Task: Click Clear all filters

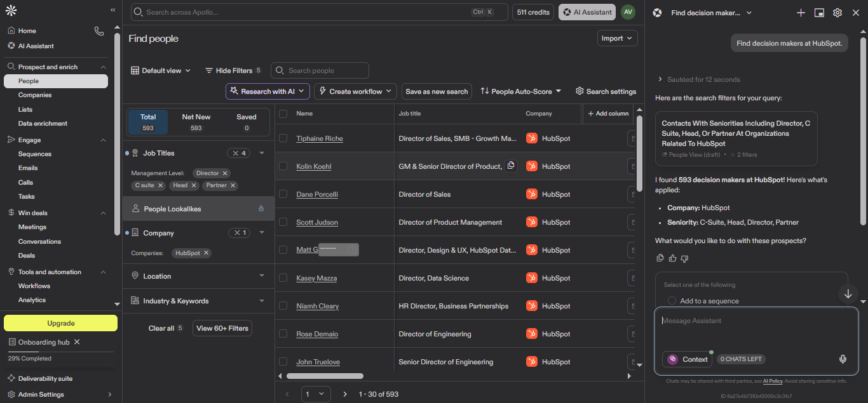Action: (x=161, y=328)
